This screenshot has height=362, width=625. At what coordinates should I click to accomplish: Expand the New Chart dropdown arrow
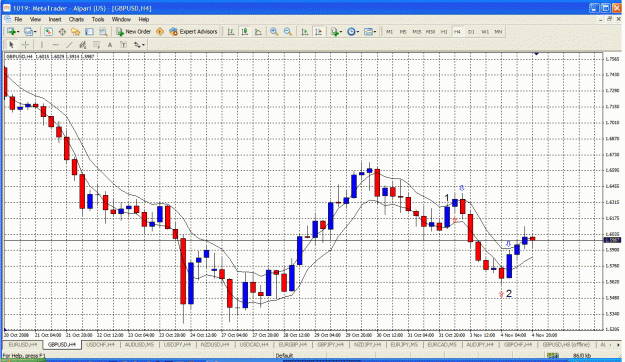(18, 32)
